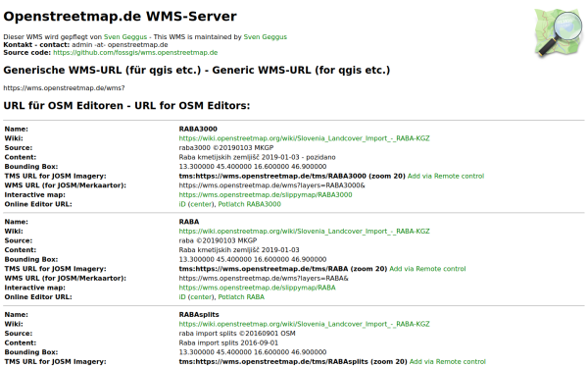The width and height of the screenshot is (588, 368).
Task: Open slippymap/RABA interactive map link
Action: (x=257, y=288)
